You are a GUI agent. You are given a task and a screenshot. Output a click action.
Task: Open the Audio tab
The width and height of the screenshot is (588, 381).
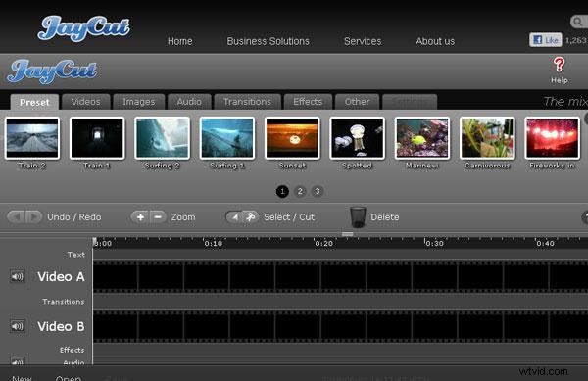click(x=189, y=102)
